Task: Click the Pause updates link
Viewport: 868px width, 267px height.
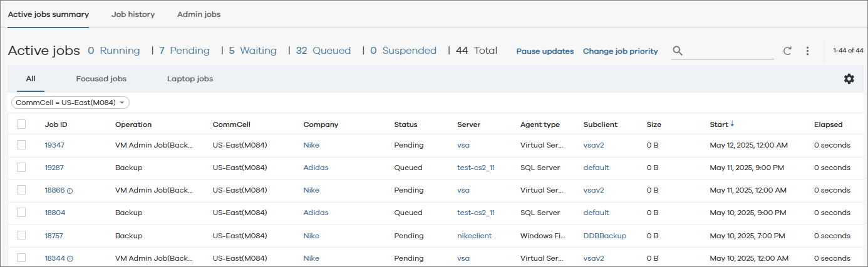Action: (x=545, y=51)
